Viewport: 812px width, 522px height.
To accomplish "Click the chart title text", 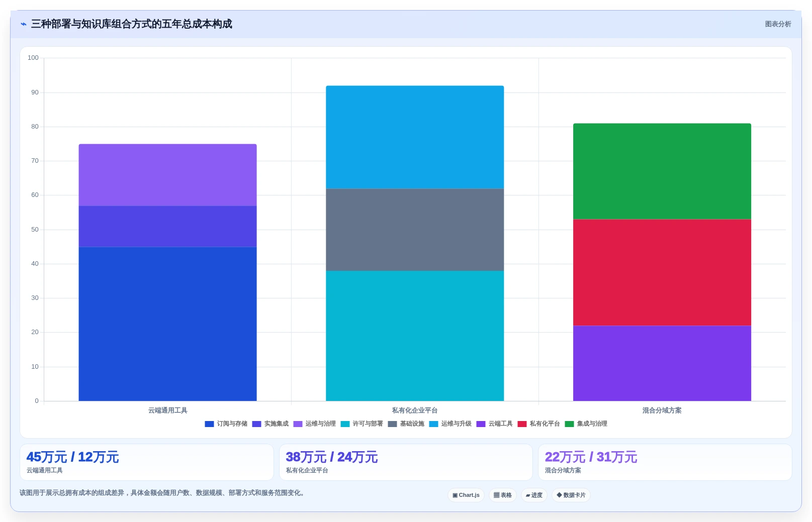I will click(x=132, y=24).
